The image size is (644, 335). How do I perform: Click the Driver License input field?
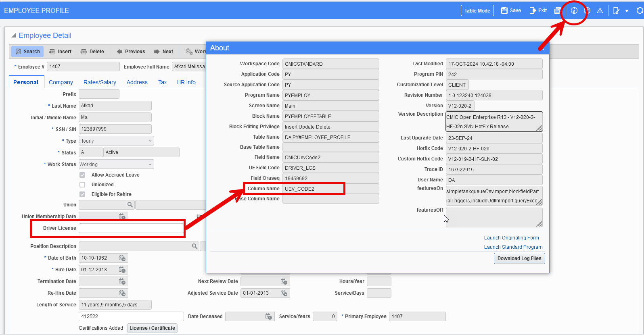click(x=131, y=228)
